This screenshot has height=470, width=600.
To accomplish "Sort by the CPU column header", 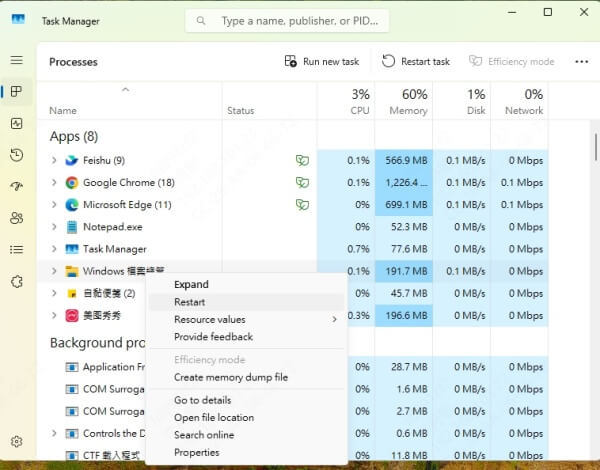I will [346, 101].
